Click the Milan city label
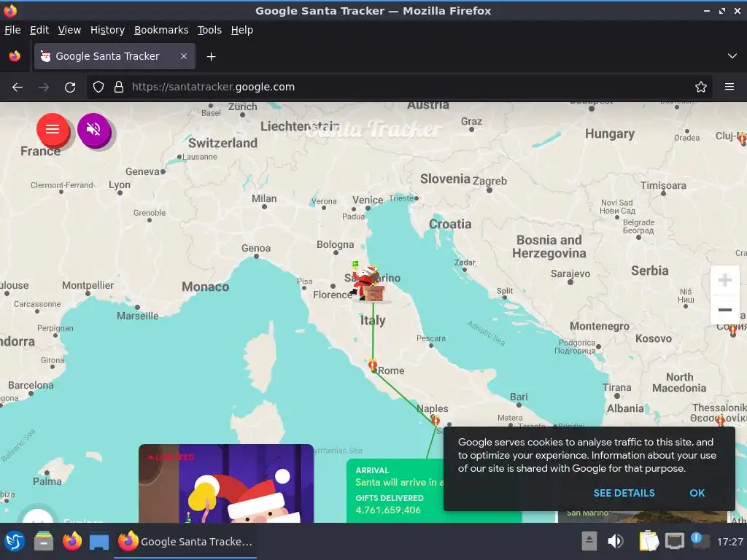 (x=264, y=198)
